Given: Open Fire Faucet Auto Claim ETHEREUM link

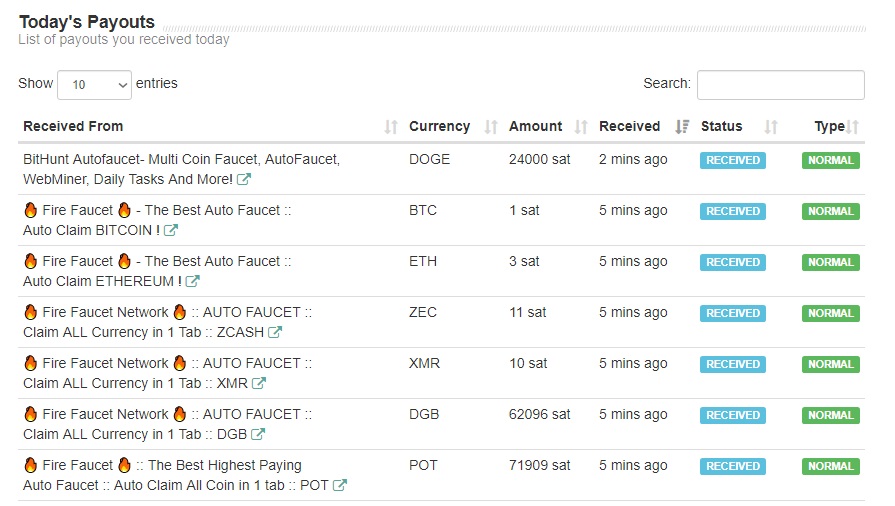Looking at the screenshot, I should tap(157, 271).
